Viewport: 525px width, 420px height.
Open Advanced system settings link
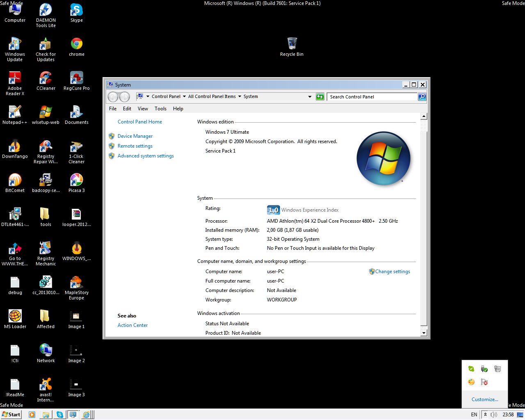point(146,156)
